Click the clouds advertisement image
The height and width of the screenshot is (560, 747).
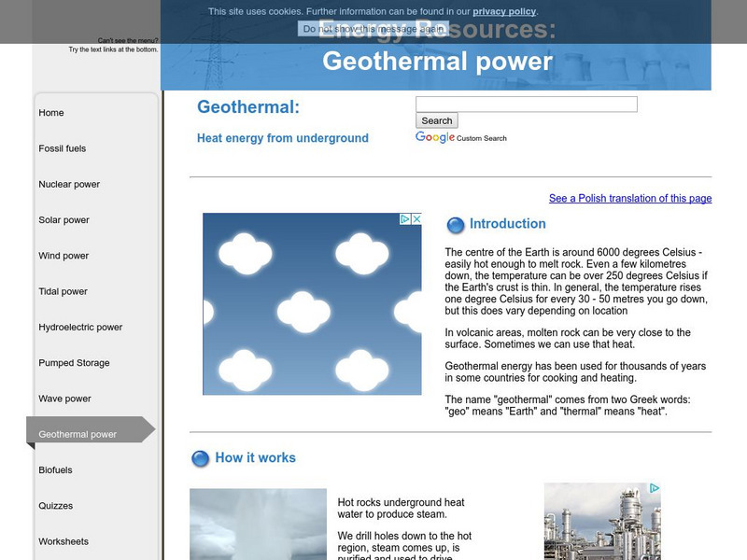[x=312, y=308]
